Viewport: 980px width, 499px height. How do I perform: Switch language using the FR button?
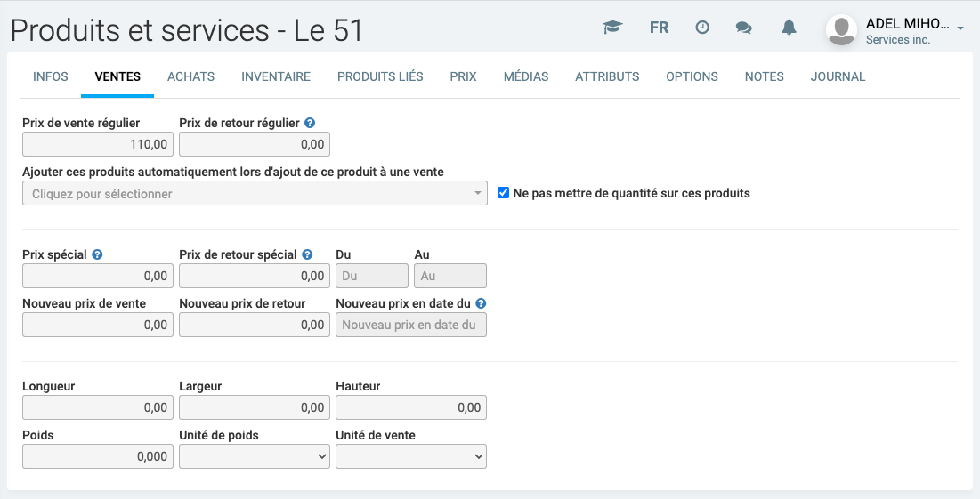659,28
